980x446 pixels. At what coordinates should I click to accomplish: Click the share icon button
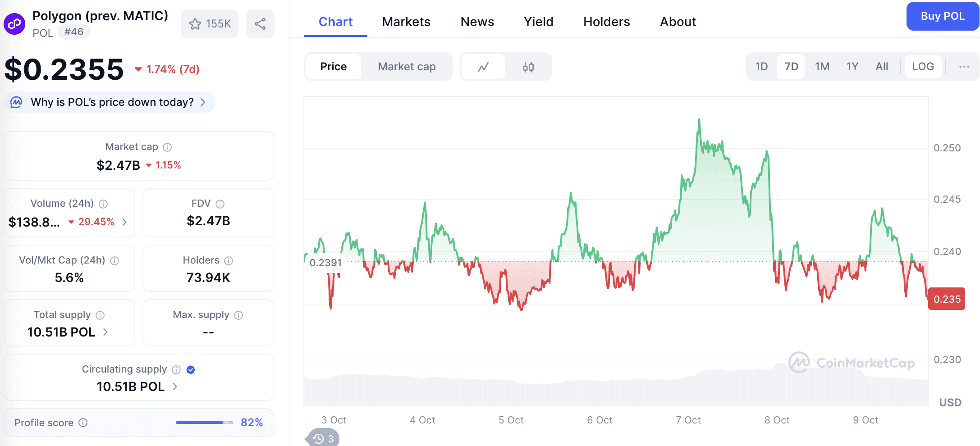pyautogui.click(x=260, y=24)
